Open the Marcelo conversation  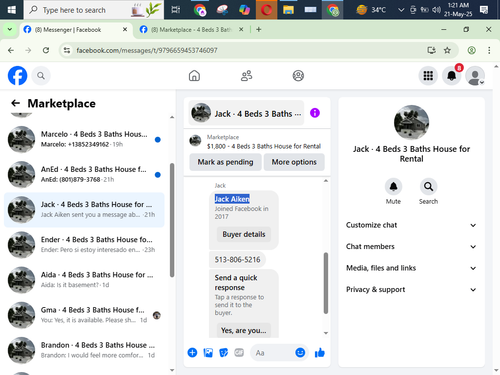(x=84, y=139)
